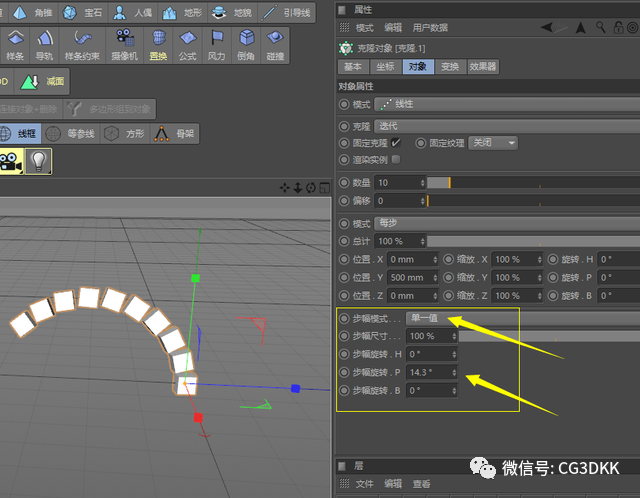Click the attribute panel up arrow

click(x=580, y=28)
